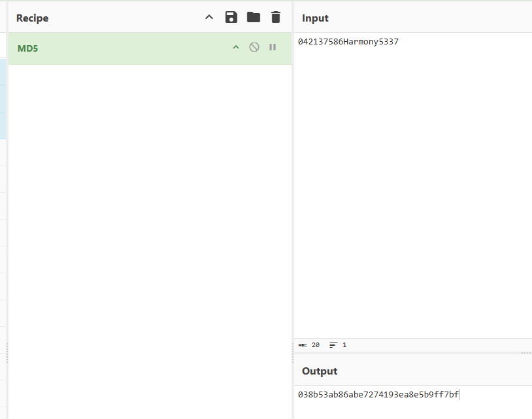Save the current recipe
This screenshot has width=532, height=419.
[231, 18]
